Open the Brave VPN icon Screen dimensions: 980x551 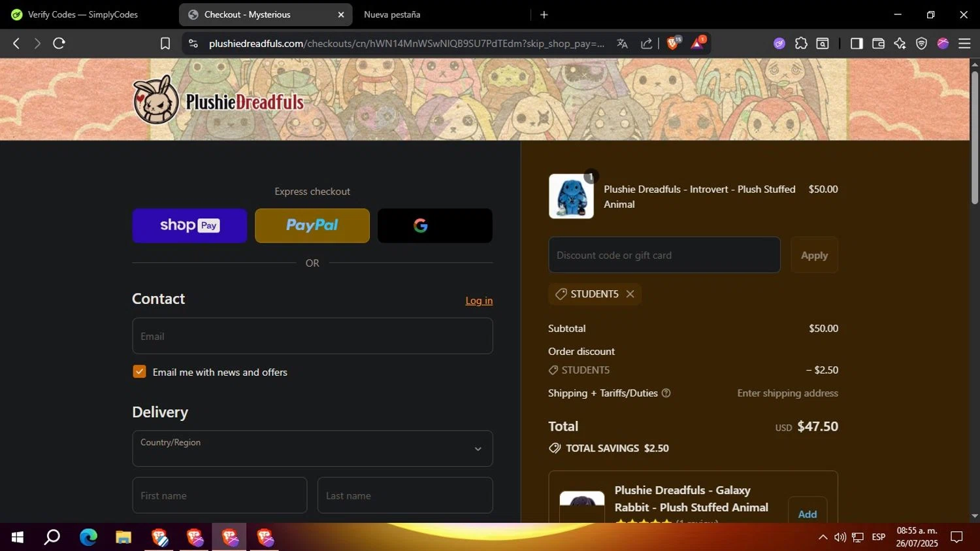921,43
